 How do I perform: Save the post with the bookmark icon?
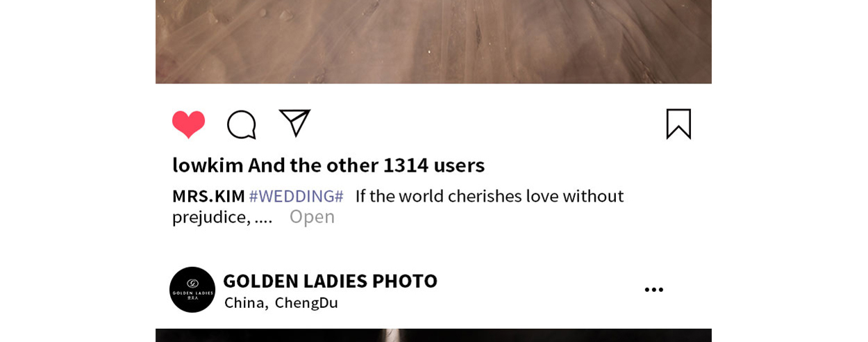click(x=678, y=124)
